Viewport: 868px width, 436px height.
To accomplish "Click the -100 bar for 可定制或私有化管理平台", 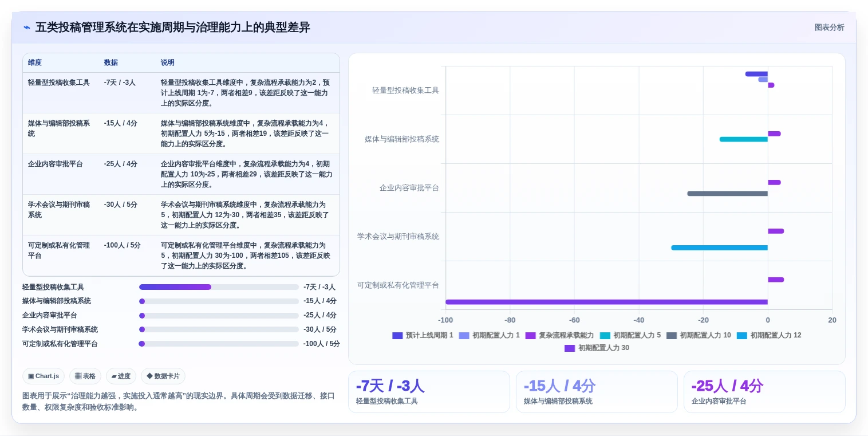I will point(606,302).
